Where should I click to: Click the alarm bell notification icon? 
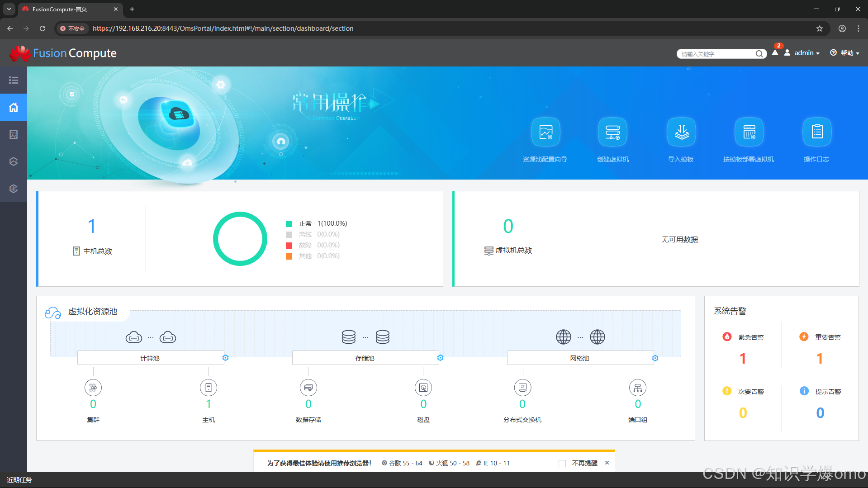tap(775, 52)
